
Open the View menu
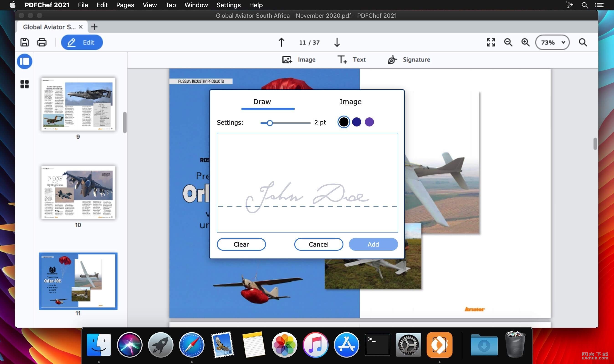(149, 5)
